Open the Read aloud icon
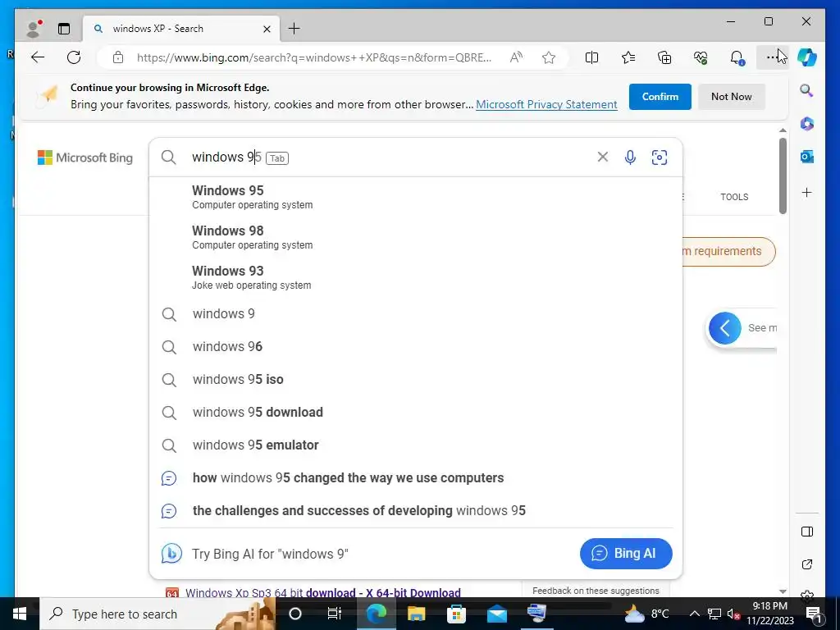 point(516,57)
